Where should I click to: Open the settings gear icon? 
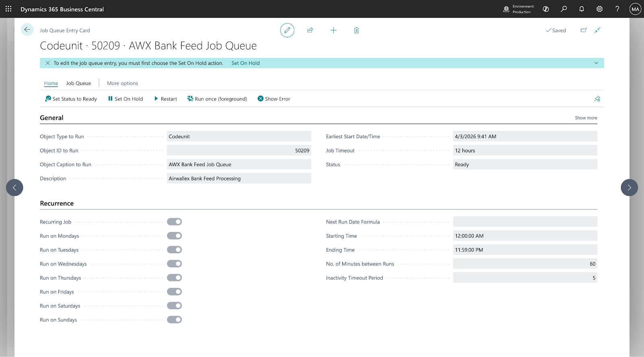(599, 9)
